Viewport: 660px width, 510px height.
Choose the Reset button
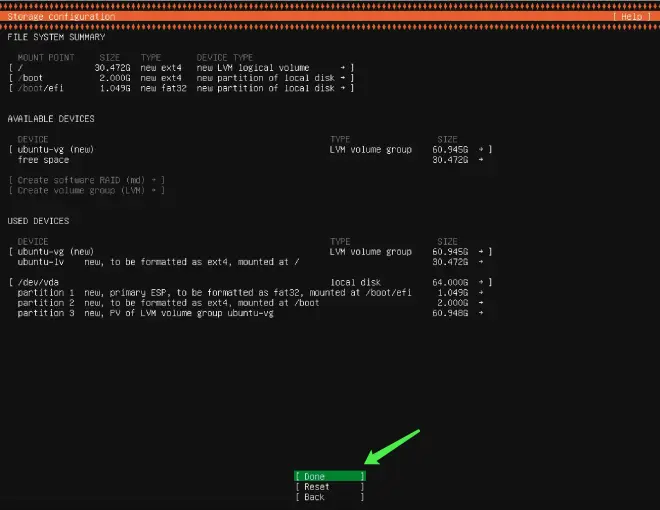click(330, 487)
